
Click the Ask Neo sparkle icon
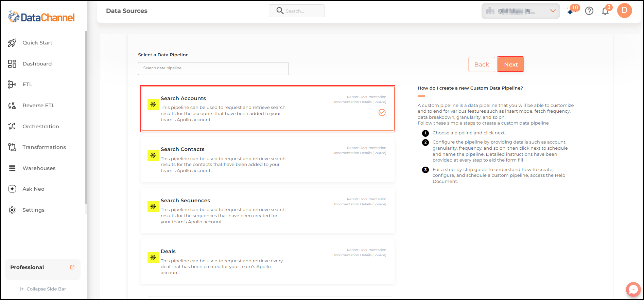pos(12,189)
